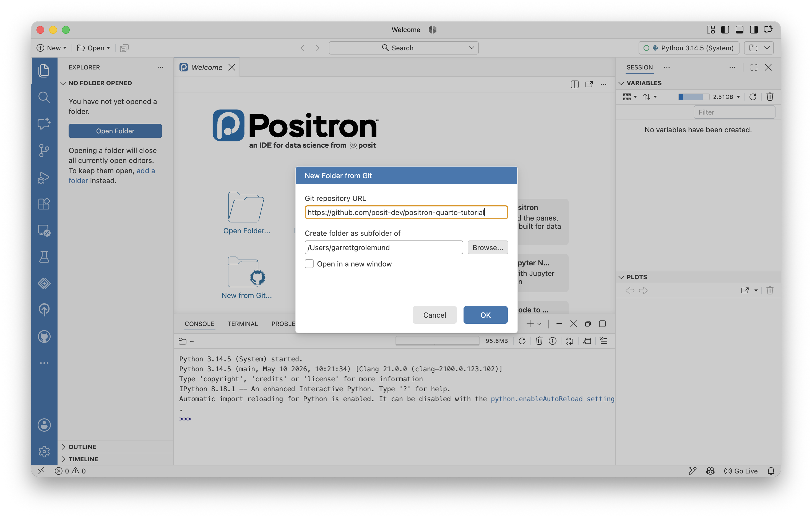Show console session info icon

click(552, 341)
